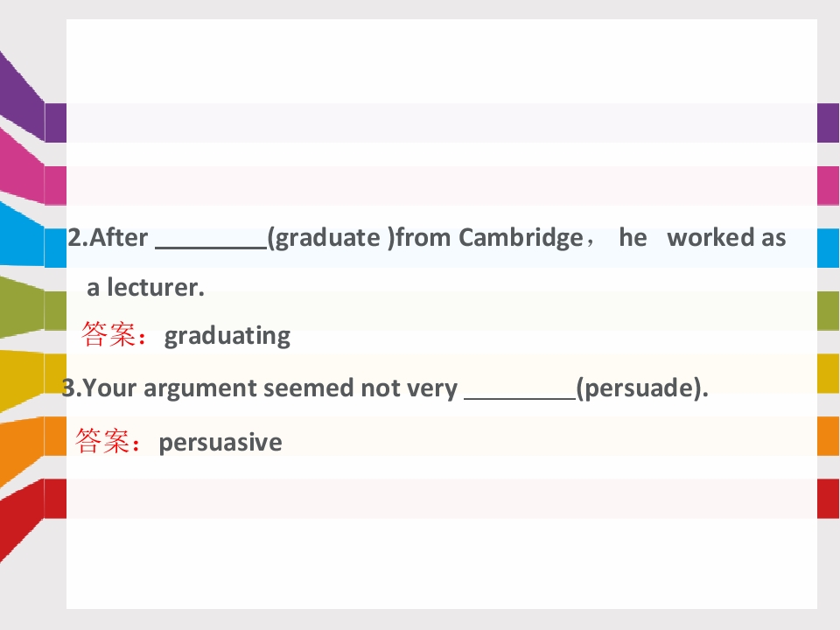
Task: Click the blue square on the right edge
Action: coord(829,248)
